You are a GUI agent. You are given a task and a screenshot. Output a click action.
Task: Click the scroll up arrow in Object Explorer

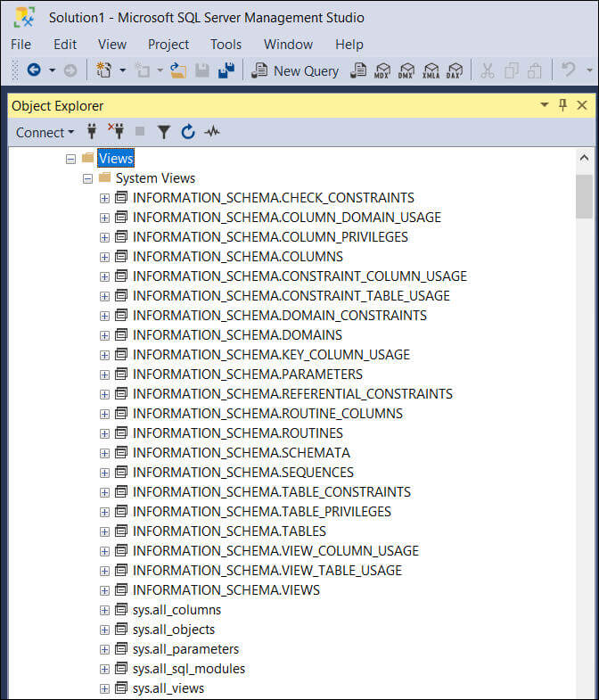pyautogui.click(x=584, y=158)
